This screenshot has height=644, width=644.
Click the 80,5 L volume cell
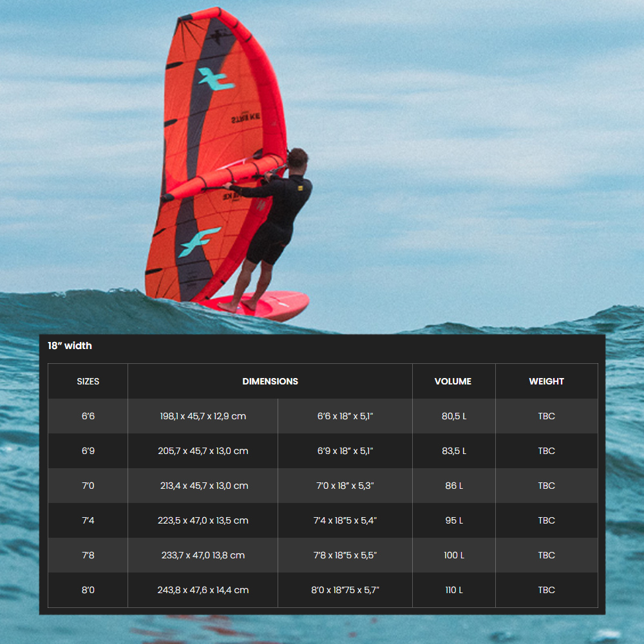454,416
